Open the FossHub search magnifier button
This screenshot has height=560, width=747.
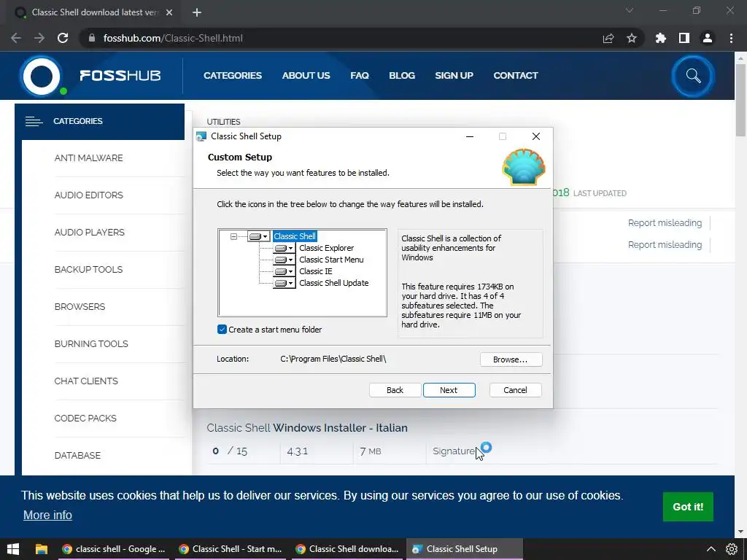pos(693,76)
